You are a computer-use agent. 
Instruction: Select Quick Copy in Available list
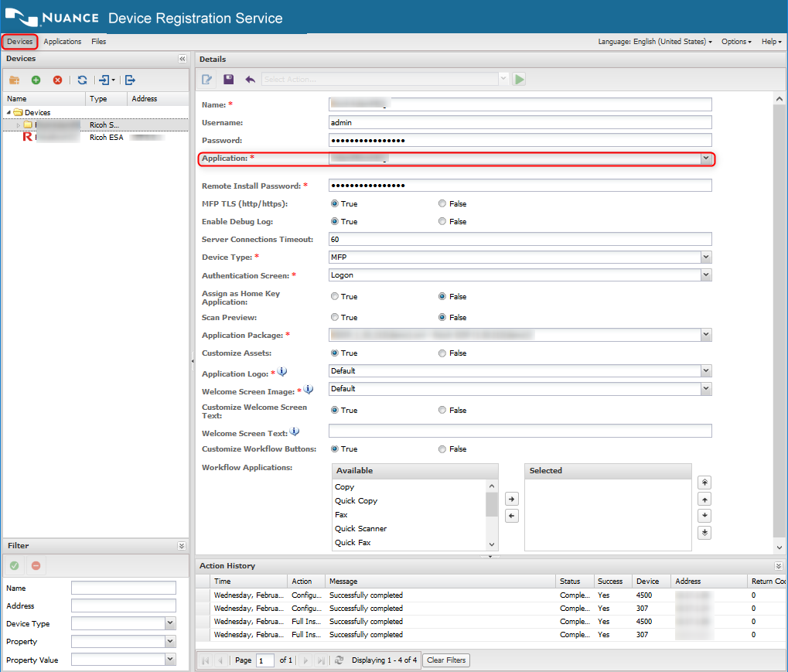click(356, 501)
